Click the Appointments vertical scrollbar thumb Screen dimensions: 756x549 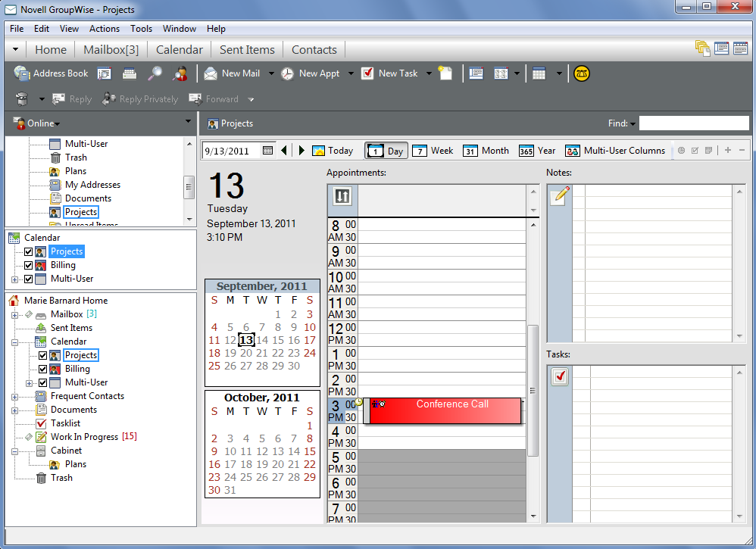[x=533, y=391]
